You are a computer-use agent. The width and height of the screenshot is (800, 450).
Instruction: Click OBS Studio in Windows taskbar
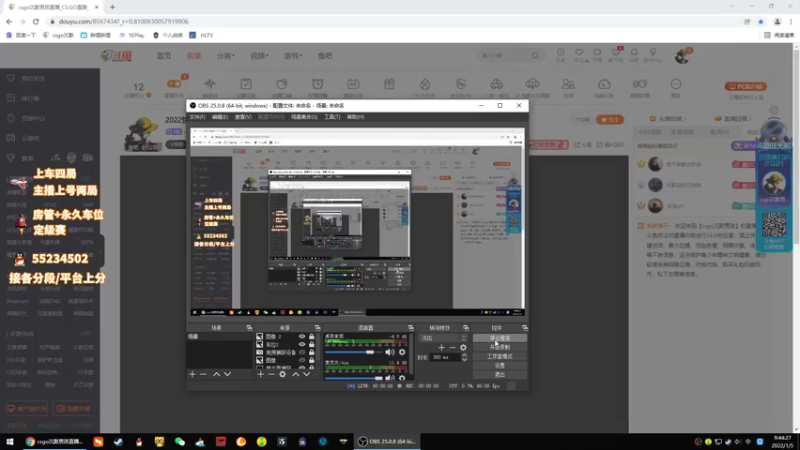point(387,441)
